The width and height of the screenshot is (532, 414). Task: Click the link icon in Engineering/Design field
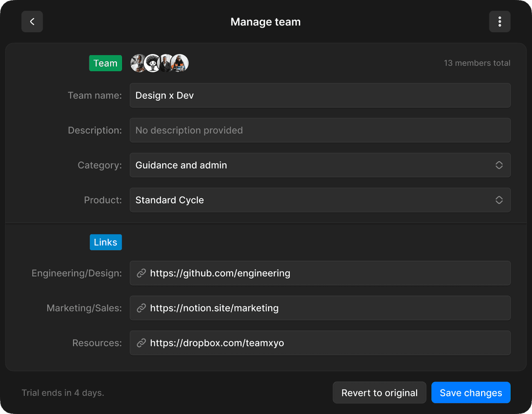coord(141,273)
